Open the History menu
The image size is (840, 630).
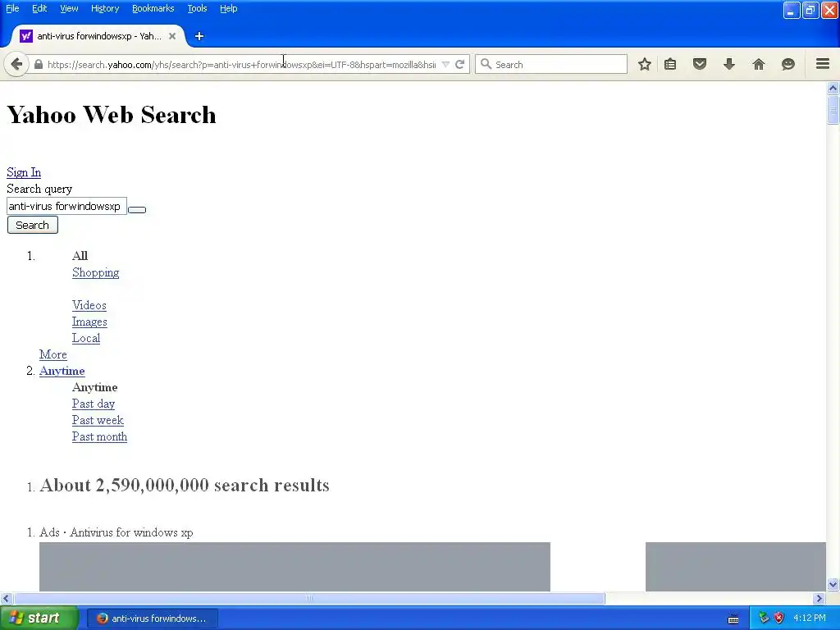(x=105, y=8)
